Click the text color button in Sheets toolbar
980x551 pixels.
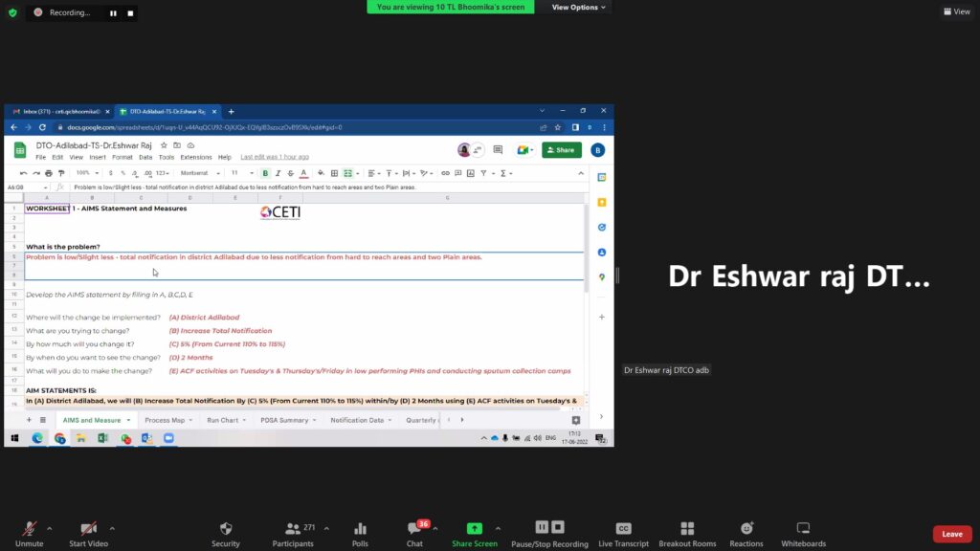pos(303,173)
